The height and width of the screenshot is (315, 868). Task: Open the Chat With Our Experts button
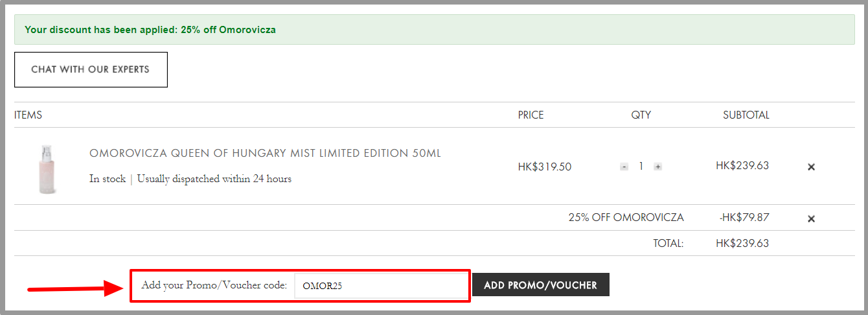click(x=91, y=69)
